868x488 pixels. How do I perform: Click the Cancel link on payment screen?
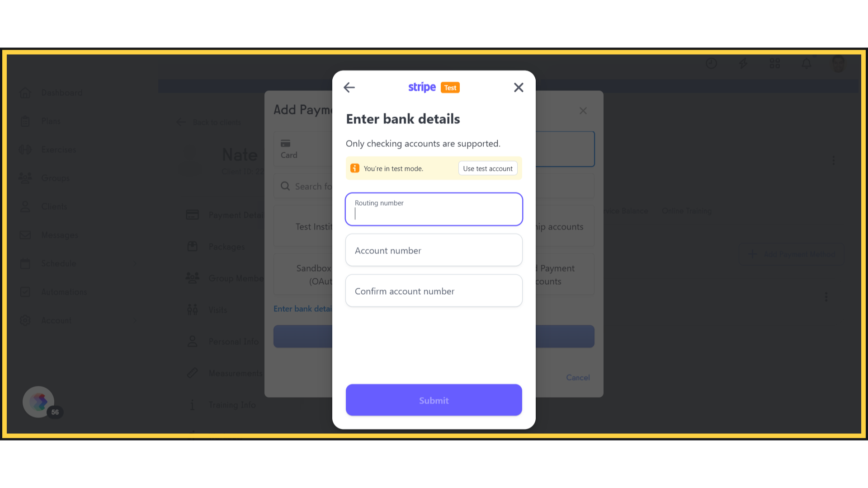(x=578, y=377)
